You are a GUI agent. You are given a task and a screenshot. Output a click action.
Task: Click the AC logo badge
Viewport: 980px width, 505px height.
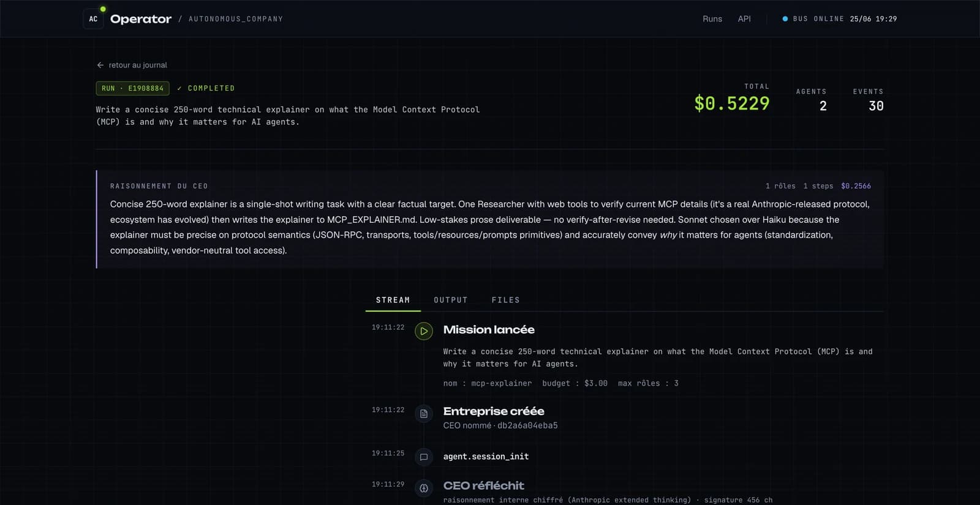coord(93,19)
